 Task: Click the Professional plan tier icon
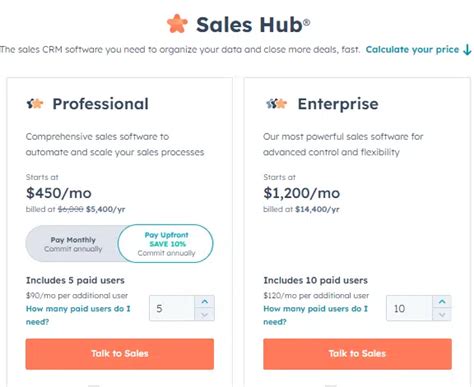tap(35, 104)
